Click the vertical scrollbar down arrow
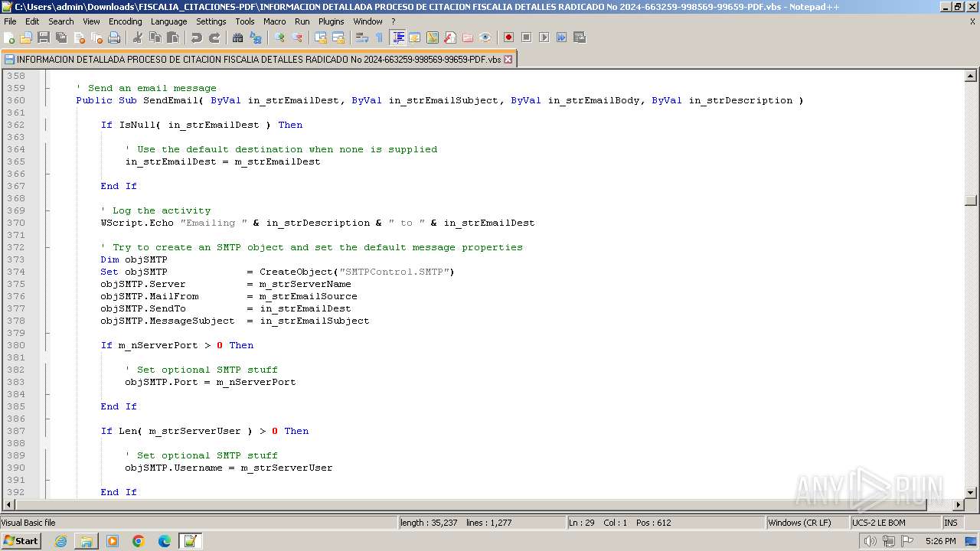The width and height of the screenshot is (980, 551). pyautogui.click(x=971, y=493)
